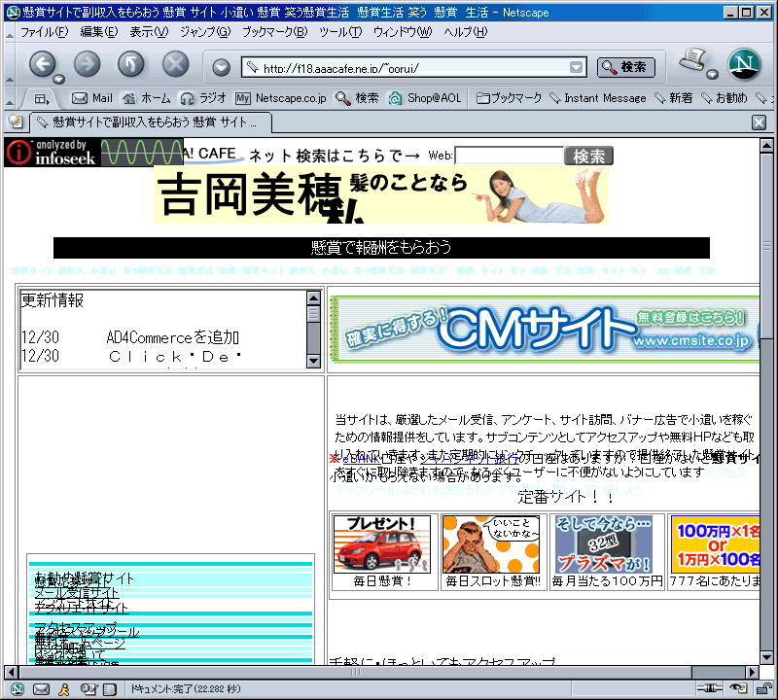Open the print options dropdown arrow

[x=713, y=75]
